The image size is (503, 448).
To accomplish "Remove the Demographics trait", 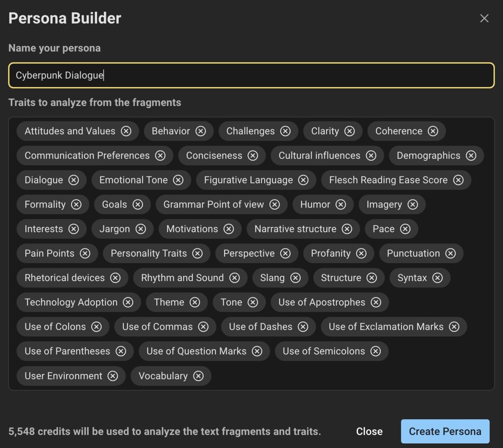I will pyautogui.click(x=472, y=155).
